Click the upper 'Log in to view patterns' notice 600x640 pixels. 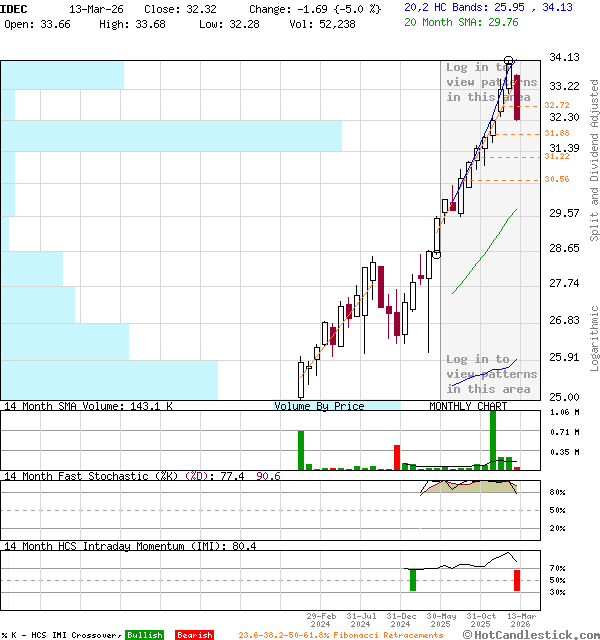pos(491,82)
